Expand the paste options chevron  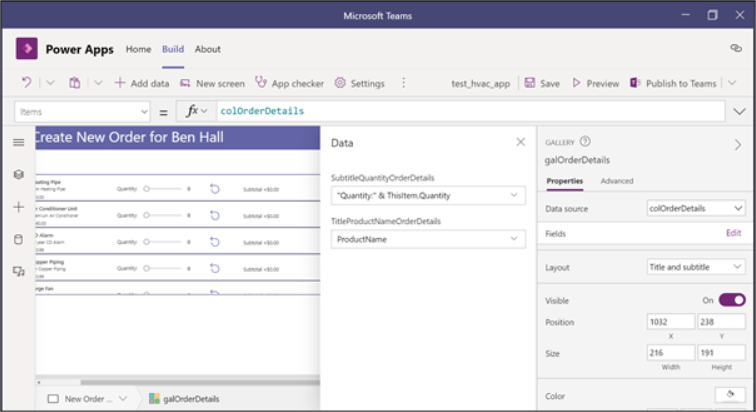coord(98,83)
